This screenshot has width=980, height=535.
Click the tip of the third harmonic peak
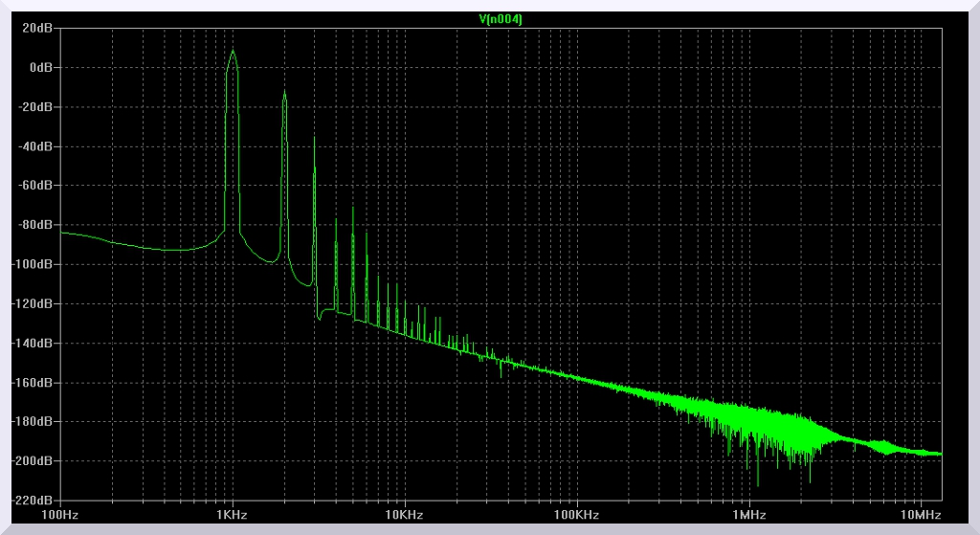(315, 139)
